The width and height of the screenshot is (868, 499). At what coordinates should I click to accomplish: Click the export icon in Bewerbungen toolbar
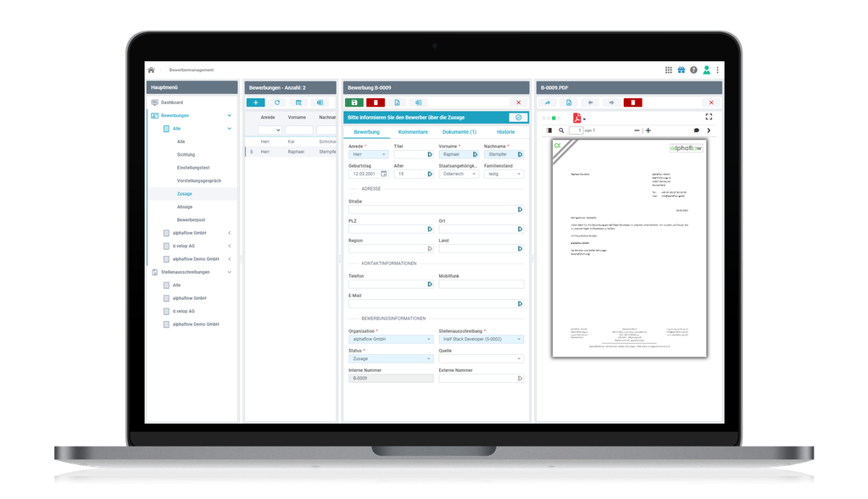[x=320, y=103]
